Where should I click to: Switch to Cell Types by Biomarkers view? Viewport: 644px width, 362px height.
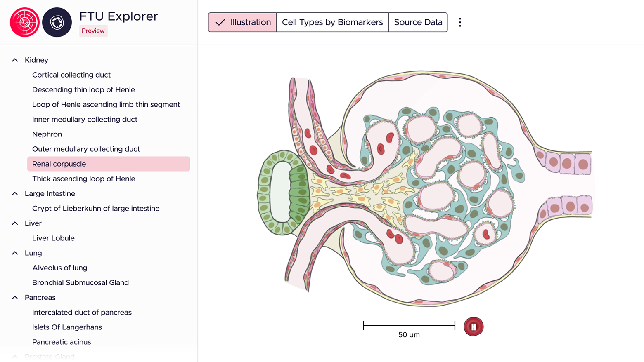tap(332, 22)
